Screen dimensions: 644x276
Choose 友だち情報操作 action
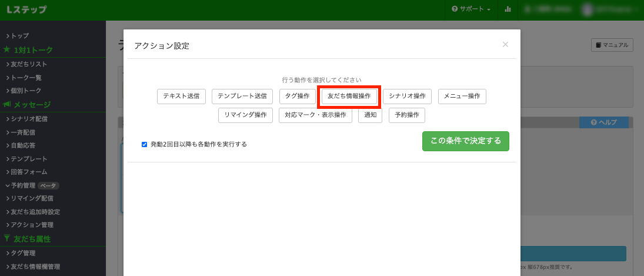tap(349, 96)
